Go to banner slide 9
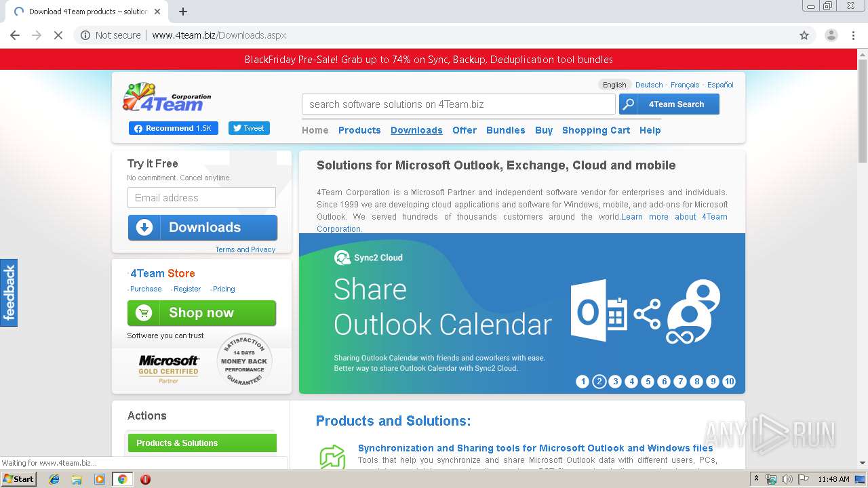This screenshot has height=488, width=868. [713, 382]
